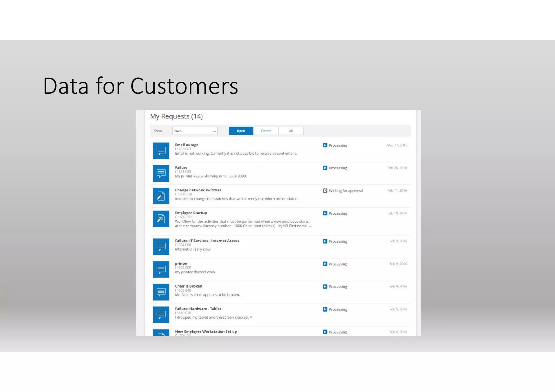Viewport: 555px width, 392px height.
Task: Click Processing status icon for Feb 26 Failure
Action: click(x=325, y=168)
